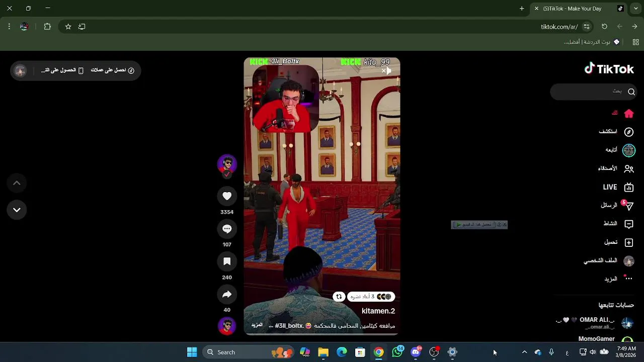The height and width of the screenshot is (362, 644).
Task: Open MomoGamer followed account
Action: 606,339
